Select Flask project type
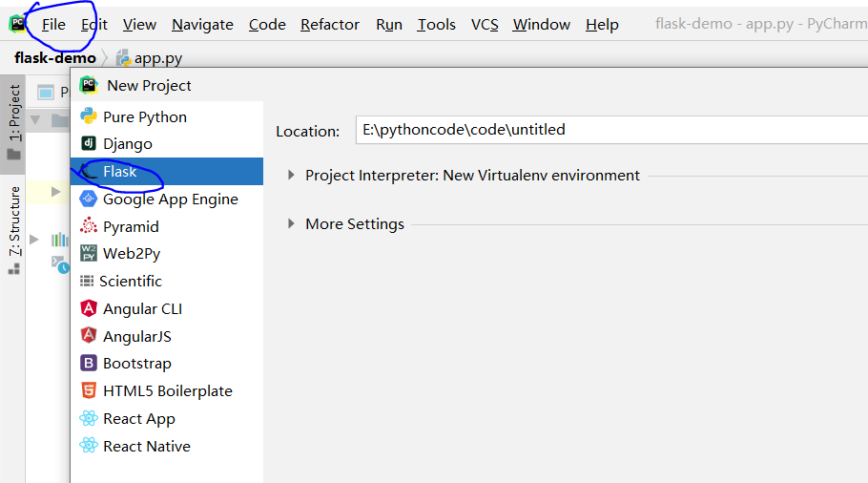The width and height of the screenshot is (868, 483). click(120, 172)
